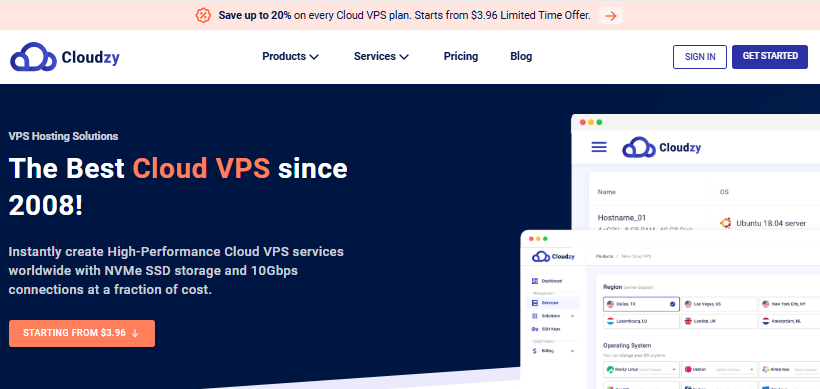Click the Solutions grid icon

534,316
